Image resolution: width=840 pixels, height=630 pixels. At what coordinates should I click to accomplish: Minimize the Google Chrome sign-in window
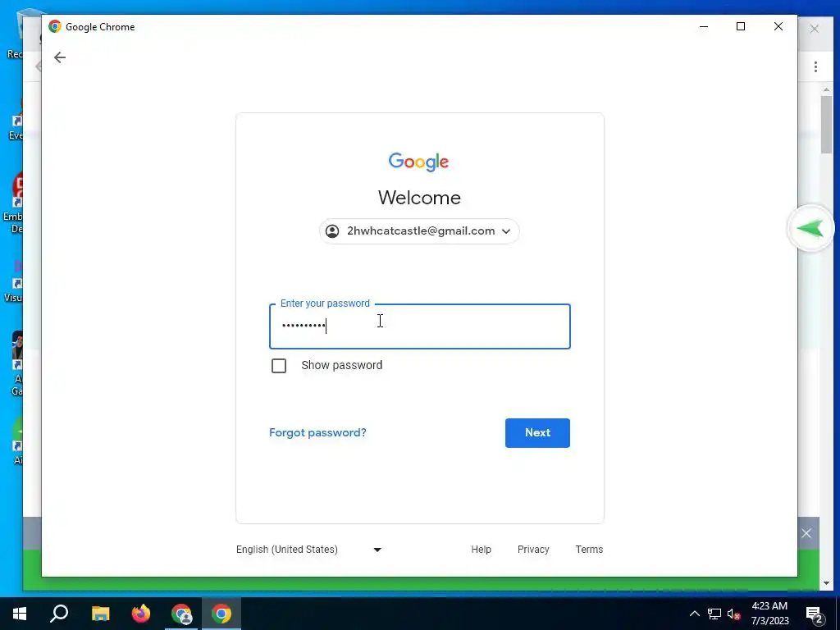[704, 26]
